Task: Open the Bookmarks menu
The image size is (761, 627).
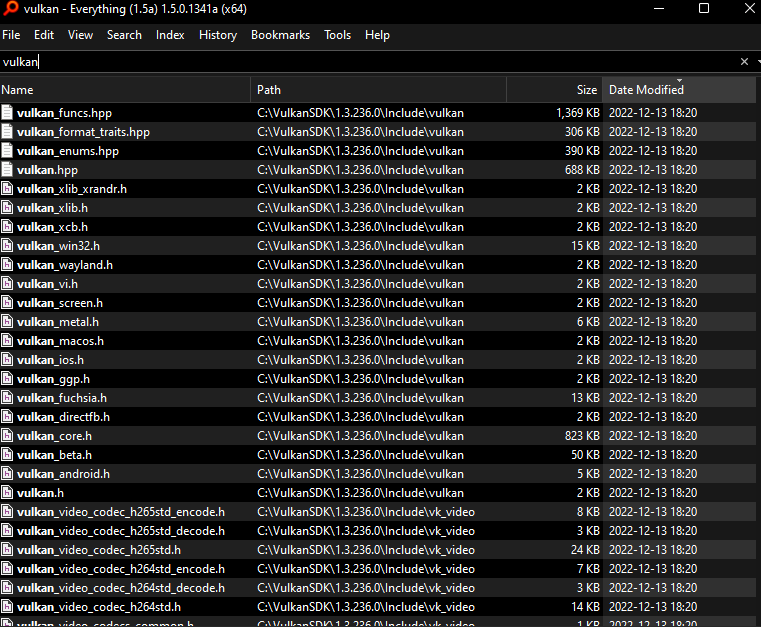Action: pyautogui.click(x=280, y=35)
